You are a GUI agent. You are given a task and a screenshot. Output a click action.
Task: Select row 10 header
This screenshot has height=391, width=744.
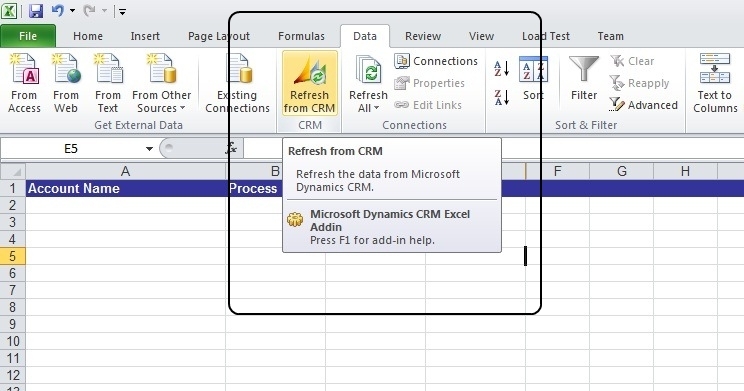(13, 341)
